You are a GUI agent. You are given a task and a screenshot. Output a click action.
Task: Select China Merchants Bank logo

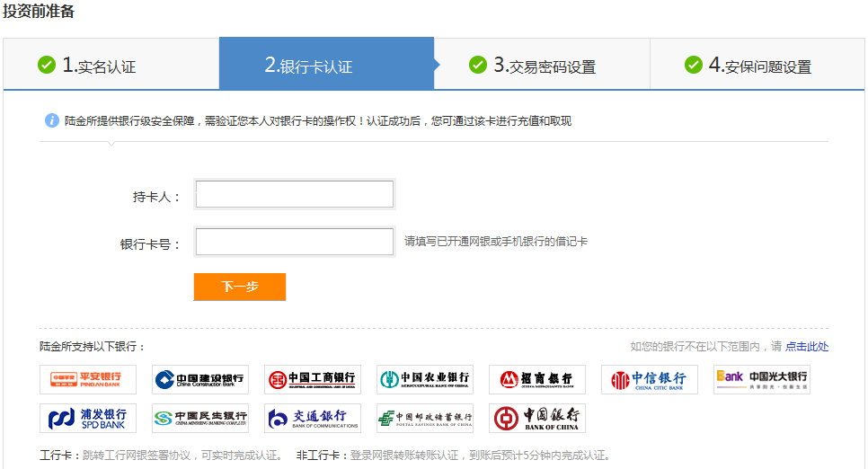pos(537,379)
